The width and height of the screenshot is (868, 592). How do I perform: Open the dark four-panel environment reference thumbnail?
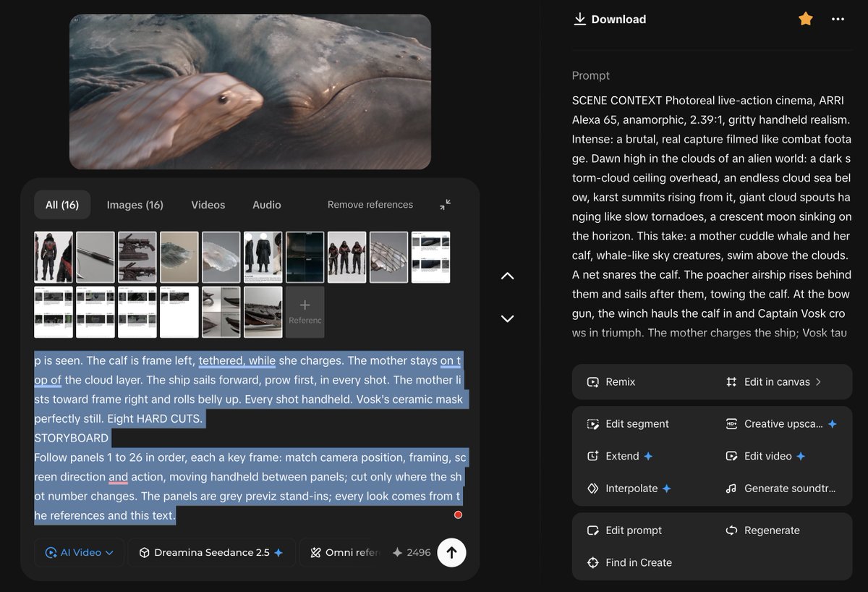point(305,257)
